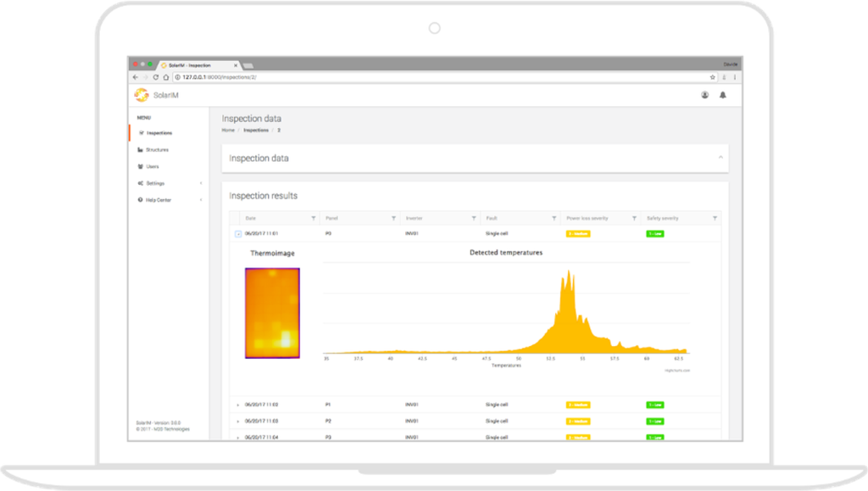Collapse the Inspection data panel chevron
The image size is (868, 491).
[x=721, y=158]
